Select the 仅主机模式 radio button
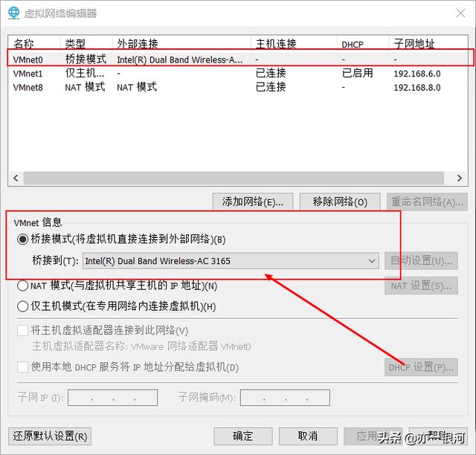Screen dimensions: 476x455 tap(23, 306)
